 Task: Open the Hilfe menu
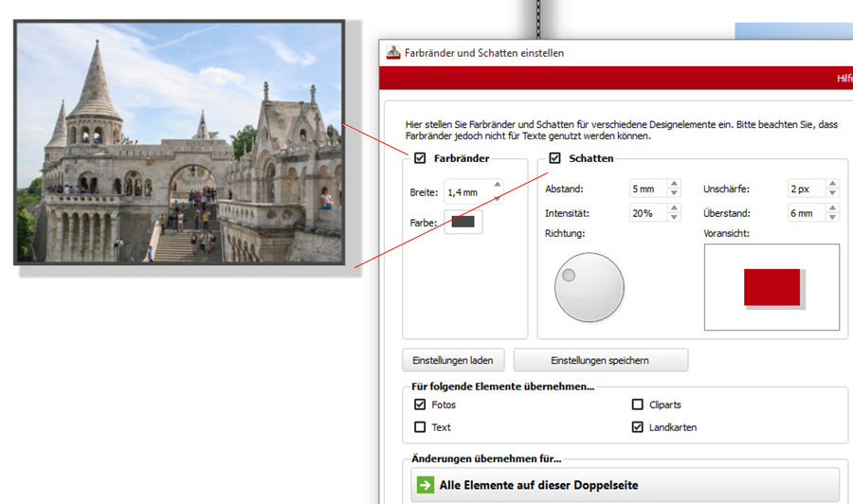pos(844,79)
